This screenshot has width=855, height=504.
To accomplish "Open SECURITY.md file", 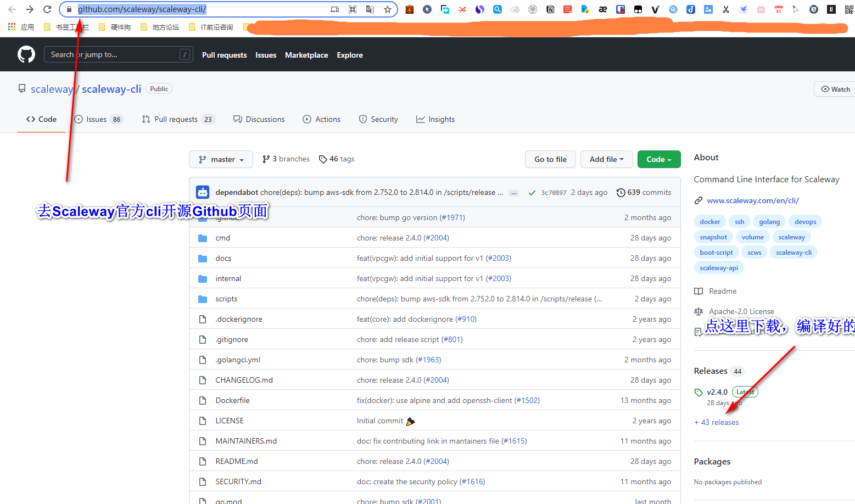I will pos(238,481).
